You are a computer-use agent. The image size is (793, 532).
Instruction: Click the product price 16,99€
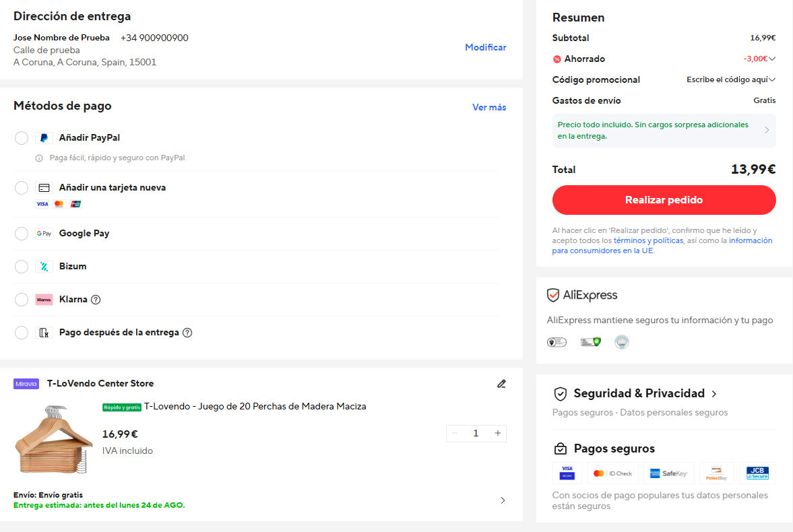point(120,434)
